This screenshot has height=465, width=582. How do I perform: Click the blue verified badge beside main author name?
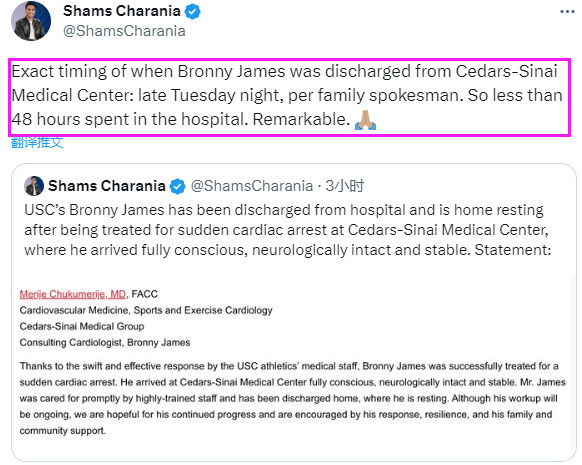tap(192, 12)
